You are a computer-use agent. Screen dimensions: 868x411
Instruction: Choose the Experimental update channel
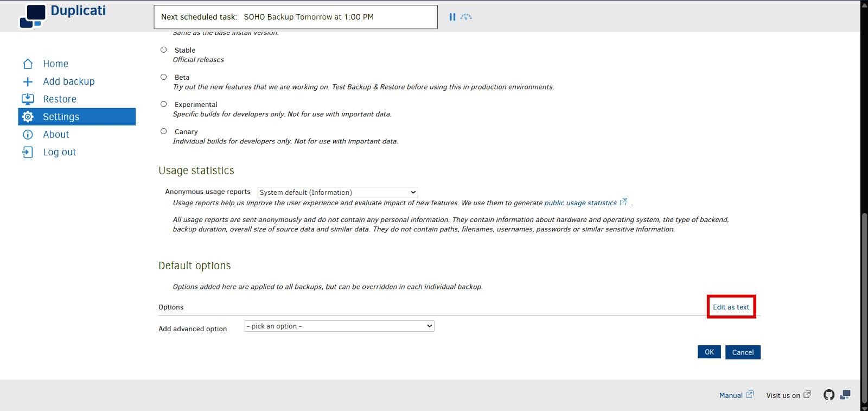(x=163, y=104)
